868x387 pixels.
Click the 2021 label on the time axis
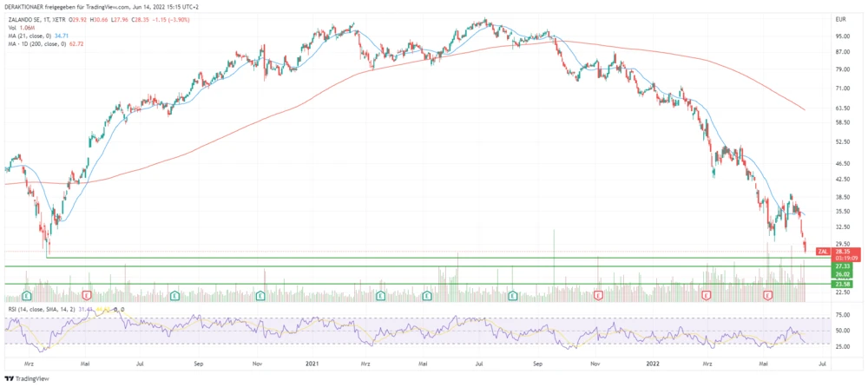coord(314,366)
